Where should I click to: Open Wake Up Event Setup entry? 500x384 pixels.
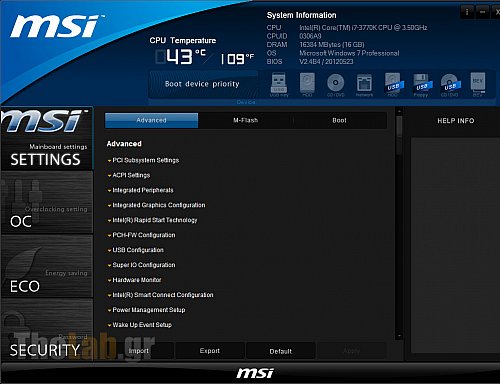140,325
